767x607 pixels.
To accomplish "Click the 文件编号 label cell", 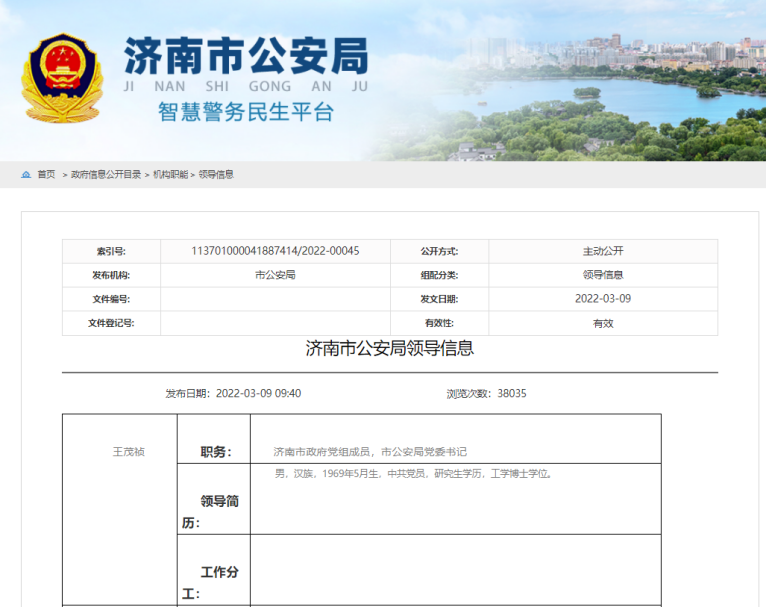I will click(112, 299).
